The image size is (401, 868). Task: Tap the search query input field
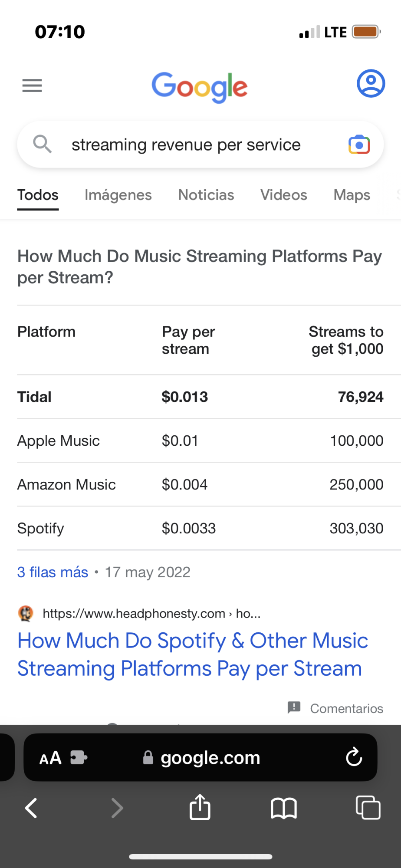186,145
